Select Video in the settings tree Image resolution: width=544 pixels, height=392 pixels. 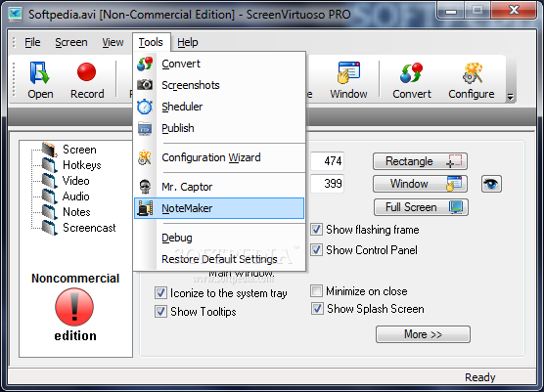[x=76, y=181]
